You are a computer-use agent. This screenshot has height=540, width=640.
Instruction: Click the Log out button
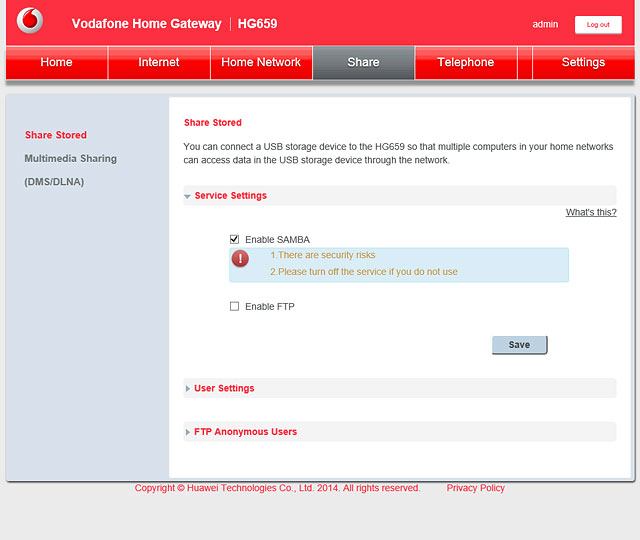click(x=598, y=25)
